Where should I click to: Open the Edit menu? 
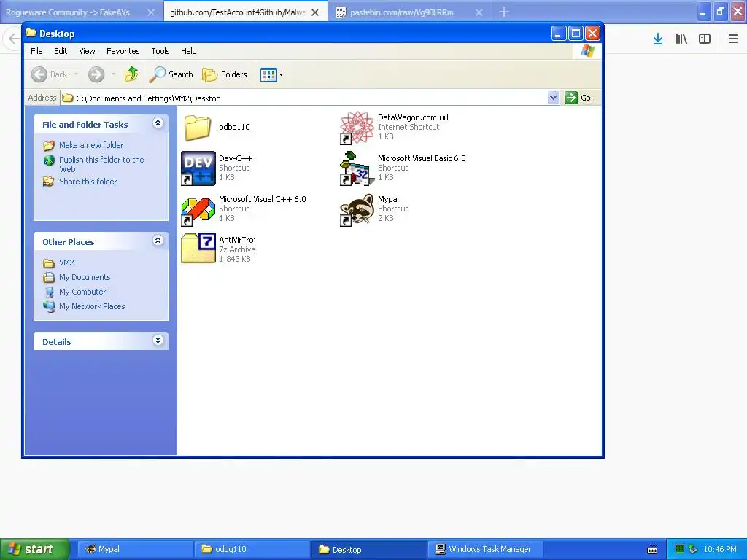click(x=61, y=51)
